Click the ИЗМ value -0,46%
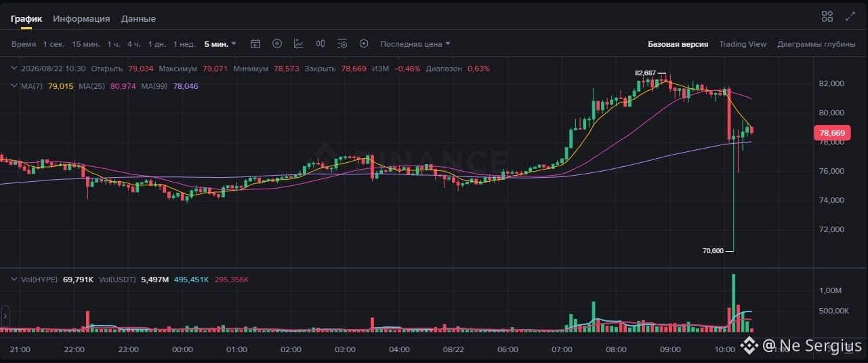 tap(407, 69)
